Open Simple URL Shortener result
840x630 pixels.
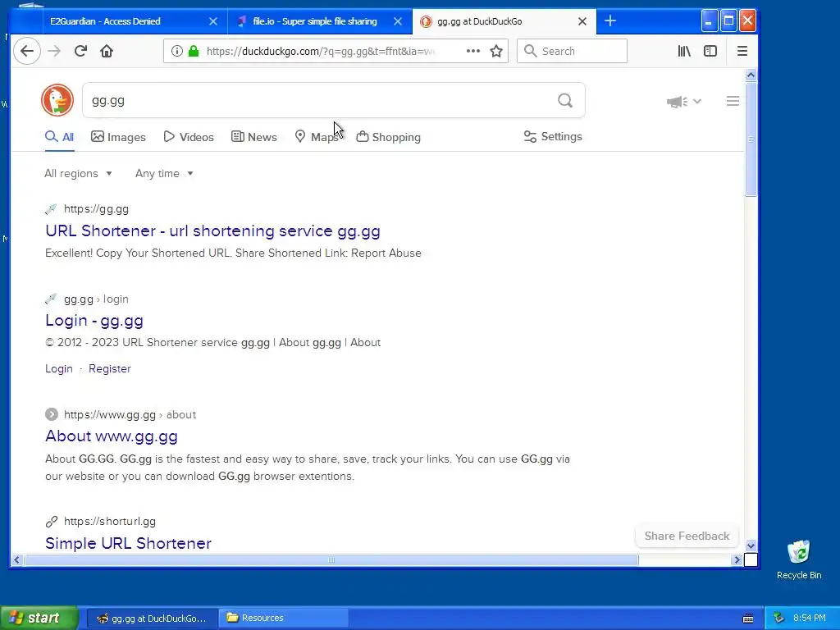[x=129, y=543]
